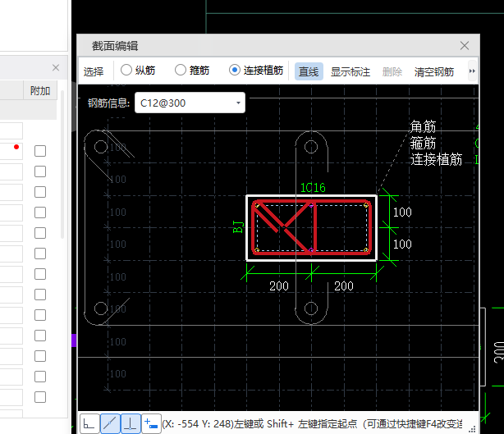Click the green BJ label beside section
The height and width of the screenshot is (434, 504).
[238, 226]
